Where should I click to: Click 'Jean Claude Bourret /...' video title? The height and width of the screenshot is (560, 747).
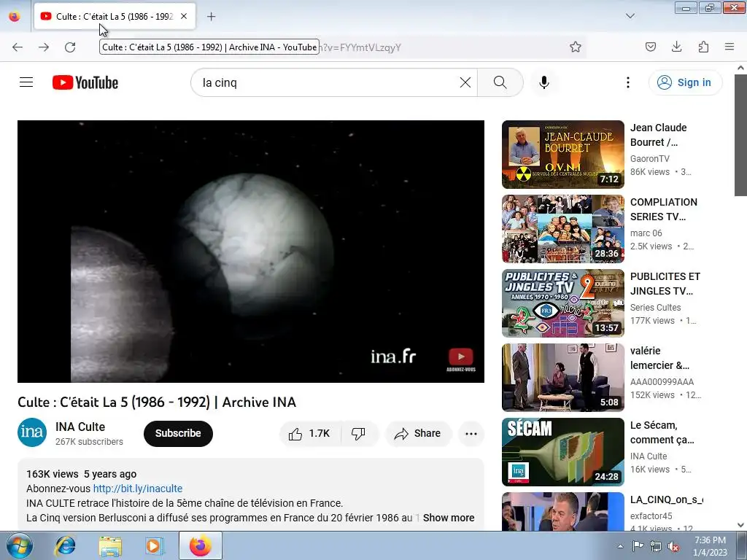point(659,135)
